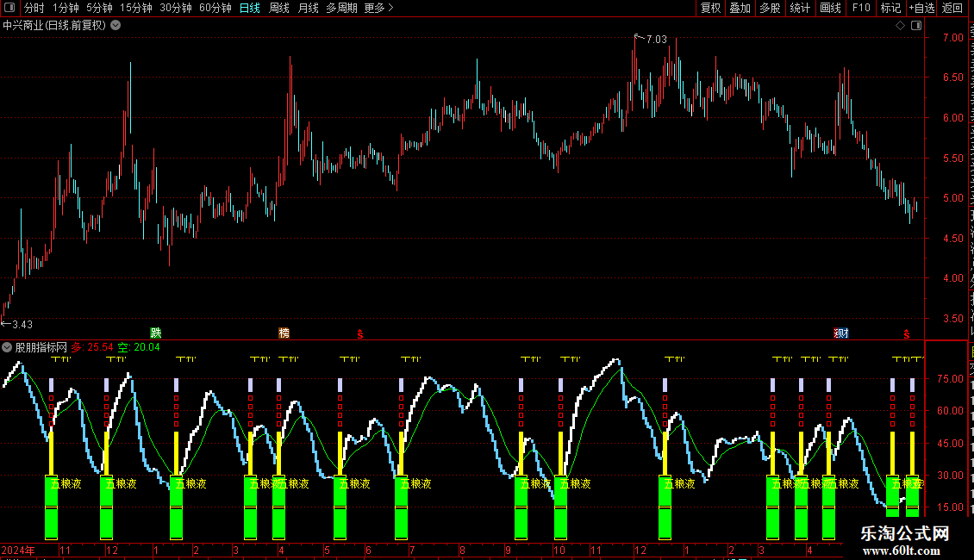Image resolution: width=974 pixels, height=560 pixels.
Task: Switch to the 分时 intraday view
Action: click(x=34, y=8)
